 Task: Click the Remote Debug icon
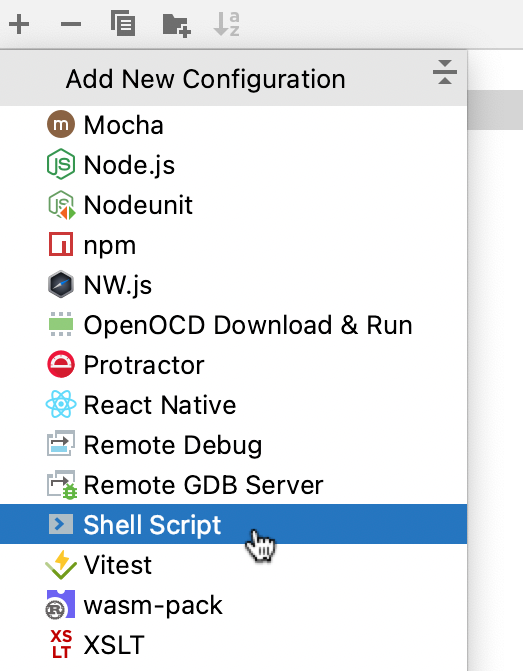coord(61,443)
